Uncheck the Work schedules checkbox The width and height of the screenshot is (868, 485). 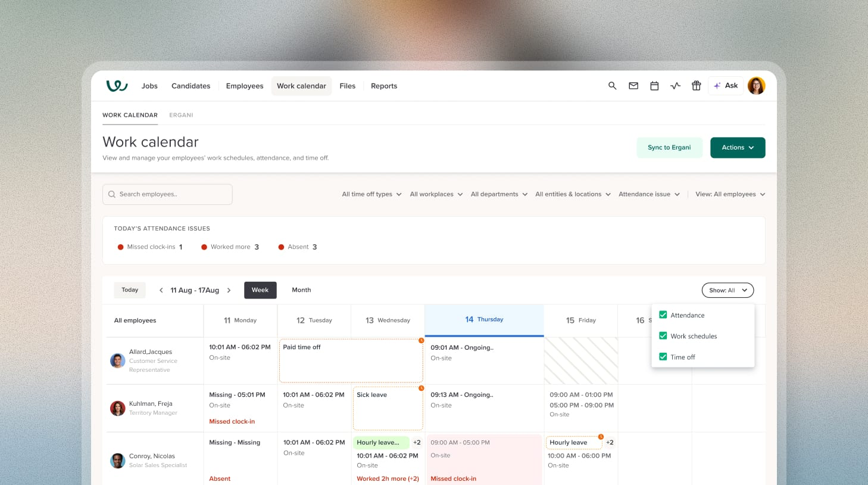coord(663,336)
